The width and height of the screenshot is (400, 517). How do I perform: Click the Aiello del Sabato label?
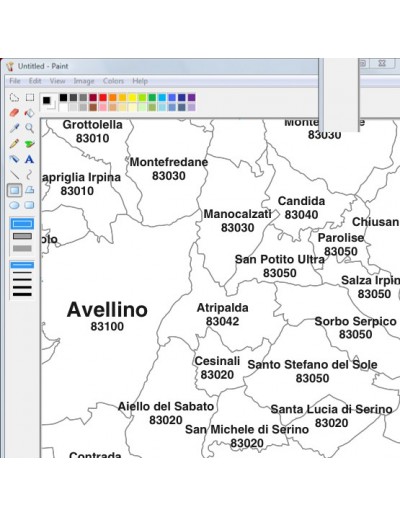tap(166, 407)
